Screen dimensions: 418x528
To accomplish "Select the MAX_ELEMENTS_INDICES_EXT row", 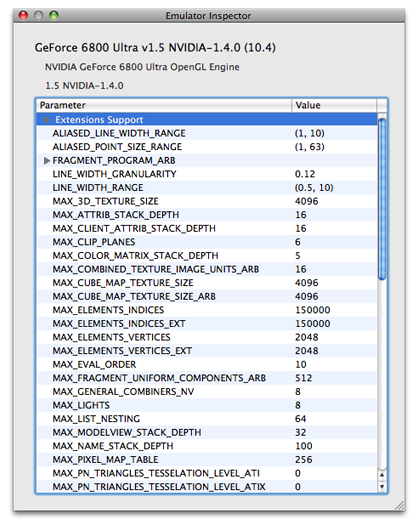I will click(x=207, y=324).
